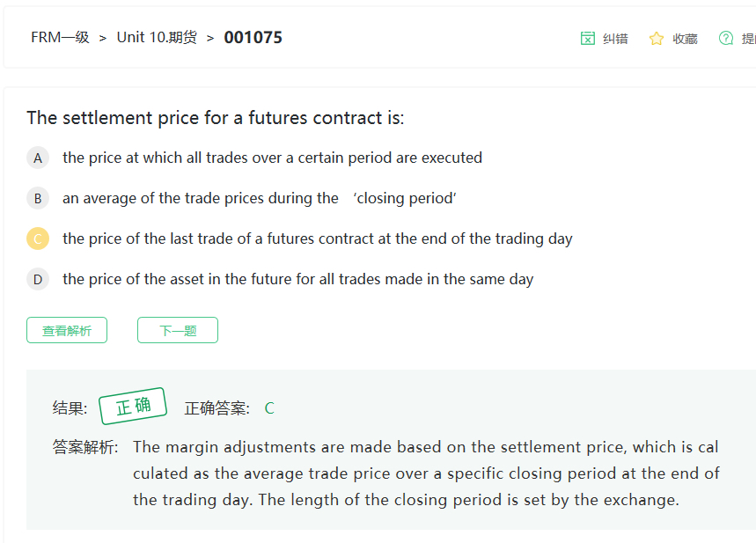
Task: Click the 'last trade of a futures contract' answer text
Action: pyautogui.click(x=317, y=238)
